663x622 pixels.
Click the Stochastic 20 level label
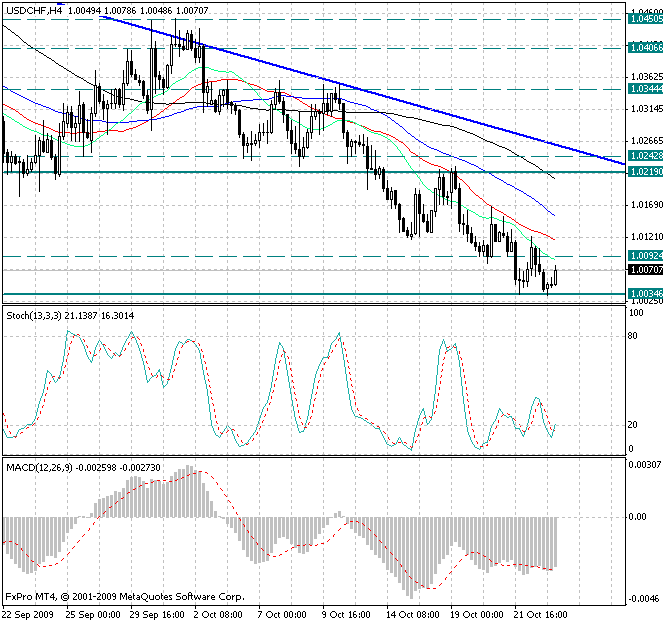(633, 424)
